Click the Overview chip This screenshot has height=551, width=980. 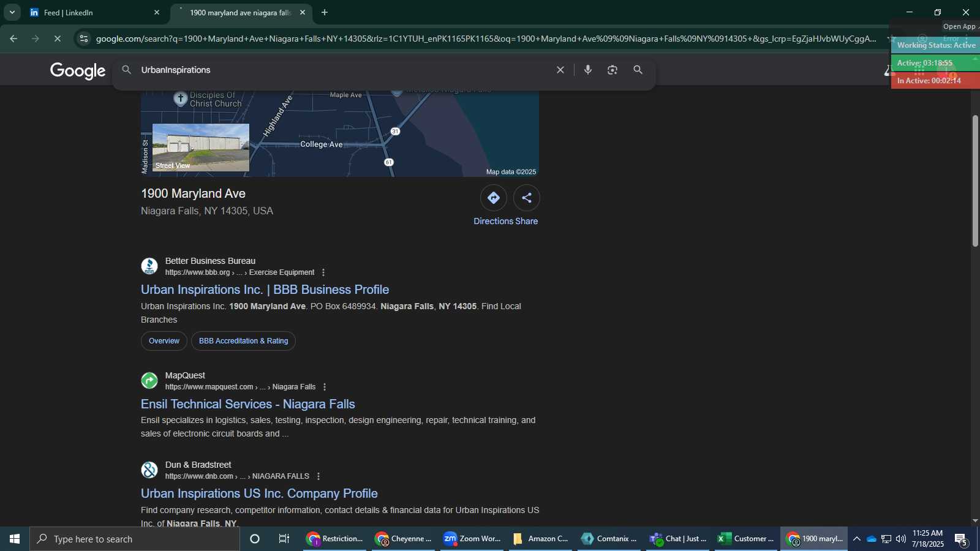point(164,341)
